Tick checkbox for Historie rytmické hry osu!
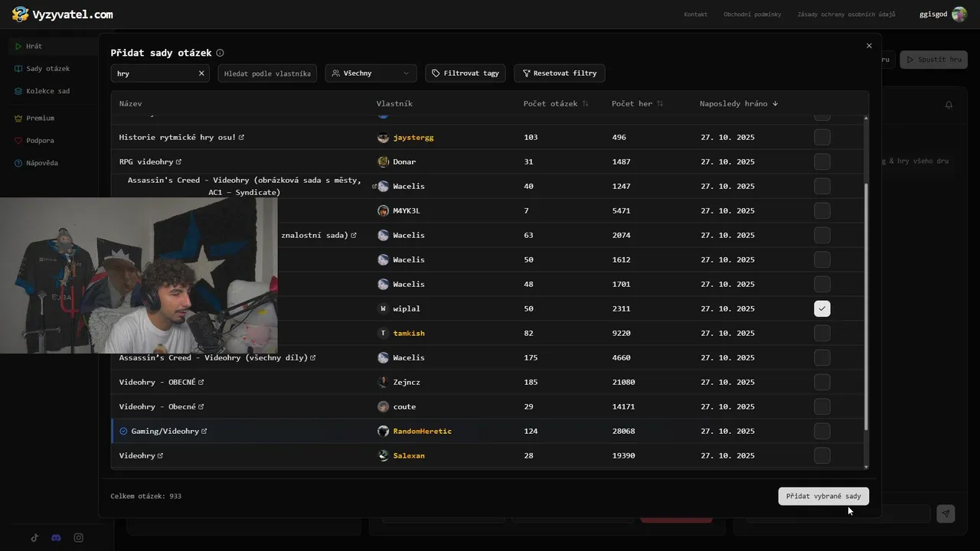The height and width of the screenshot is (551, 980). click(x=822, y=138)
